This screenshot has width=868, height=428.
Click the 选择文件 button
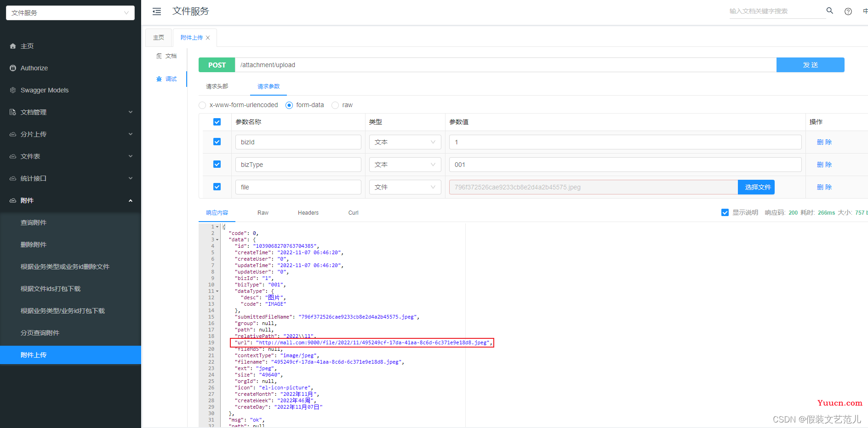pyautogui.click(x=756, y=187)
